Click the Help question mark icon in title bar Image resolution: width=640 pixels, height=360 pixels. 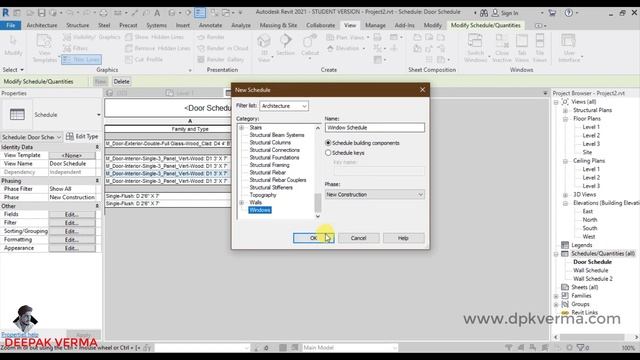(x=569, y=13)
